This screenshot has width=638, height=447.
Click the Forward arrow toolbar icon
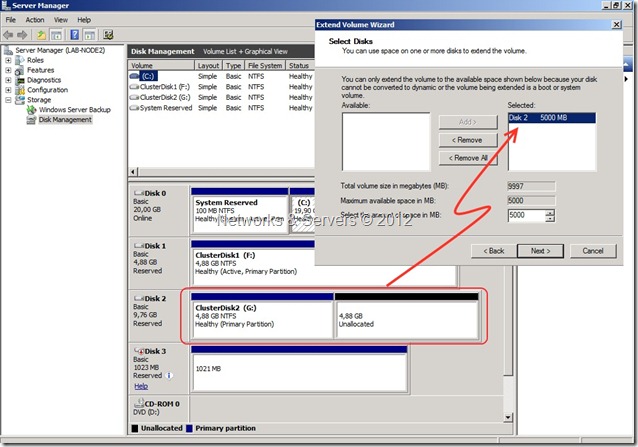pyautogui.click(x=22, y=35)
